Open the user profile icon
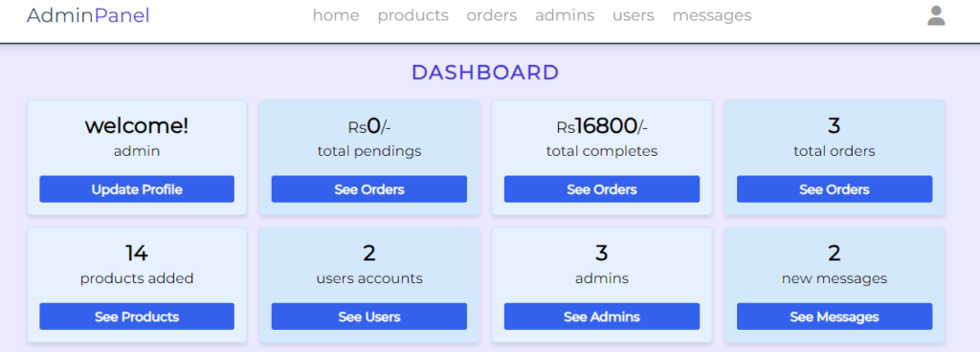The height and width of the screenshot is (352, 980). point(936,15)
